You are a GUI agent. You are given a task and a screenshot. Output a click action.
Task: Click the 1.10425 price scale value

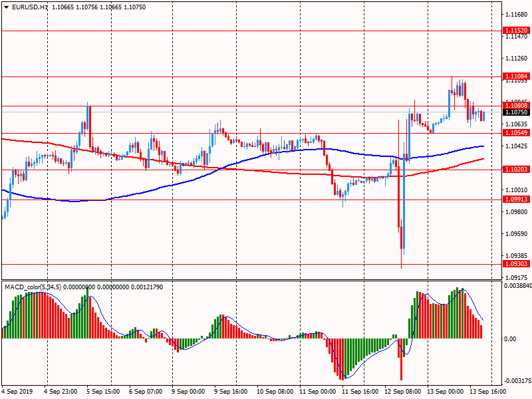(517, 146)
